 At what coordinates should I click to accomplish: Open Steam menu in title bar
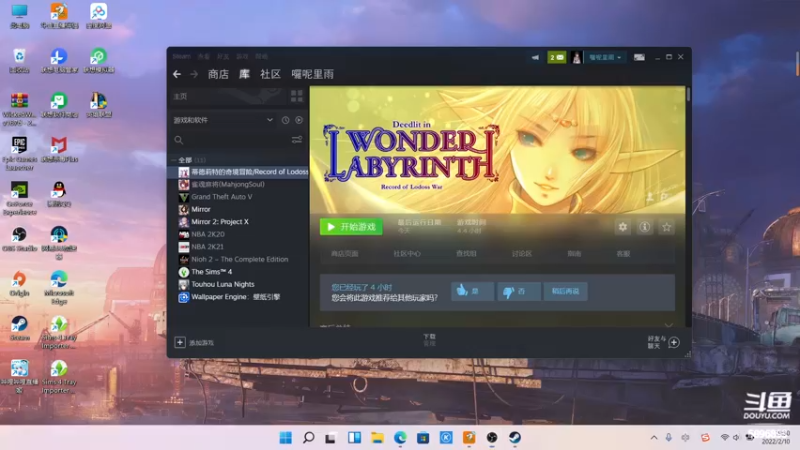pos(182,56)
